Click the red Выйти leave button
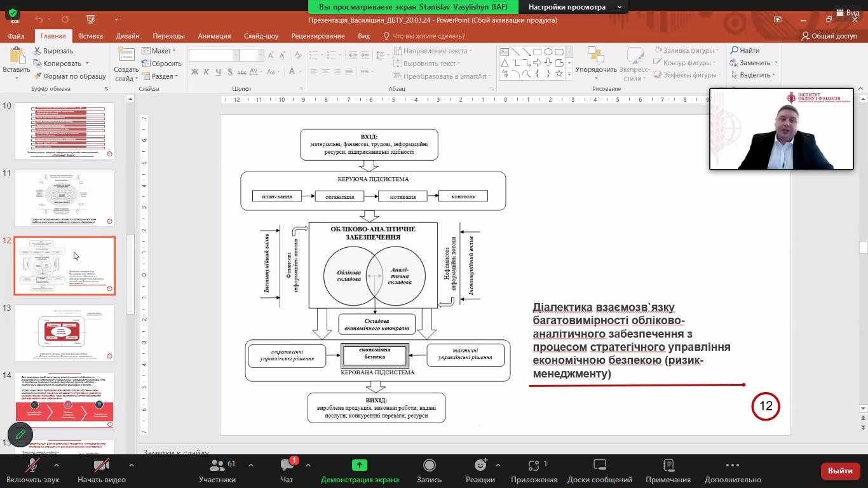Screen dimensions: 868x488 click(840, 471)
